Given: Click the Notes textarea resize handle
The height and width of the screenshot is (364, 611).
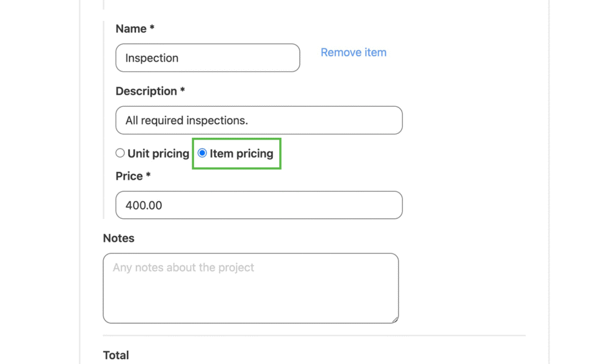Looking at the screenshot, I should tap(395, 320).
